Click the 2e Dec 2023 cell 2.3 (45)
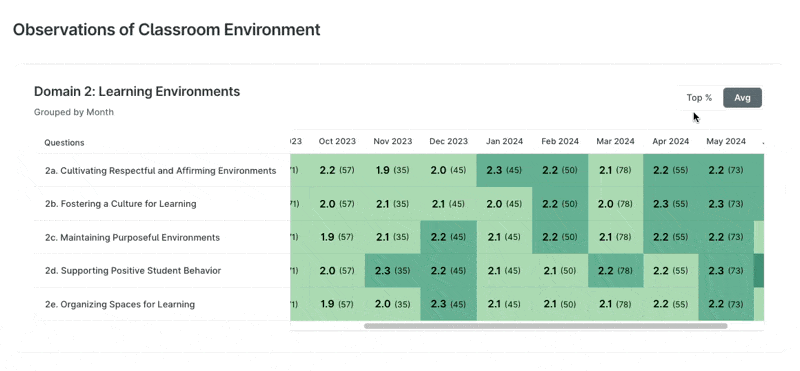 (448, 304)
